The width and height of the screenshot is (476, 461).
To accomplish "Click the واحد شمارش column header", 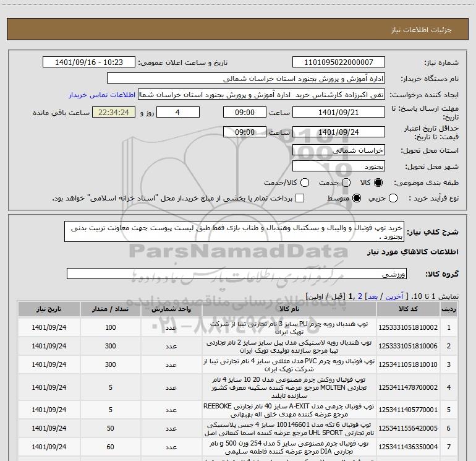I will [171, 309].
